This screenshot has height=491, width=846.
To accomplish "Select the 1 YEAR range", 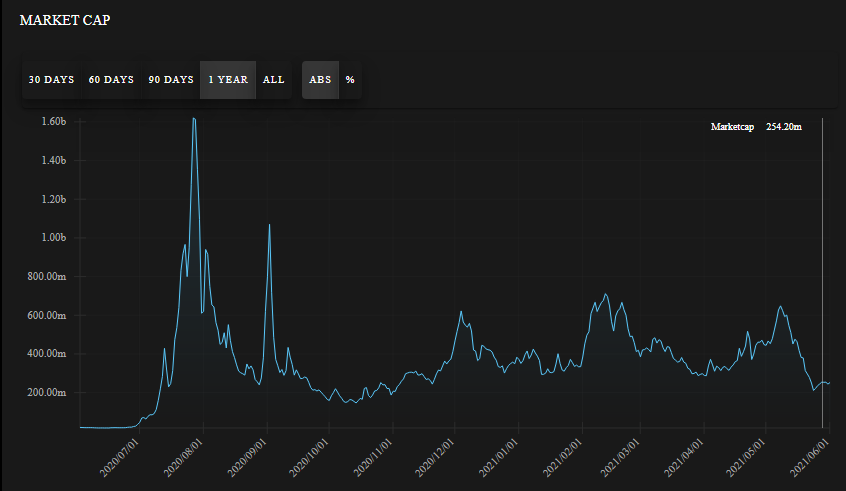I will pyautogui.click(x=228, y=80).
